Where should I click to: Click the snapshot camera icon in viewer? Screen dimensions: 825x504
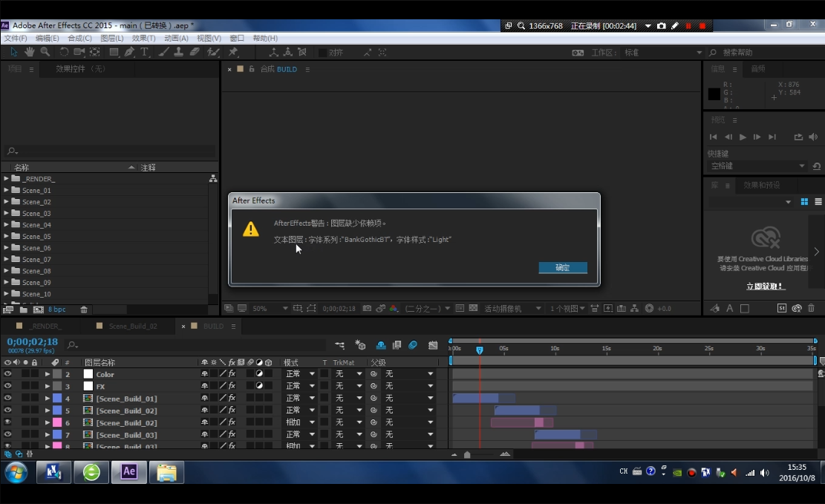click(x=368, y=308)
